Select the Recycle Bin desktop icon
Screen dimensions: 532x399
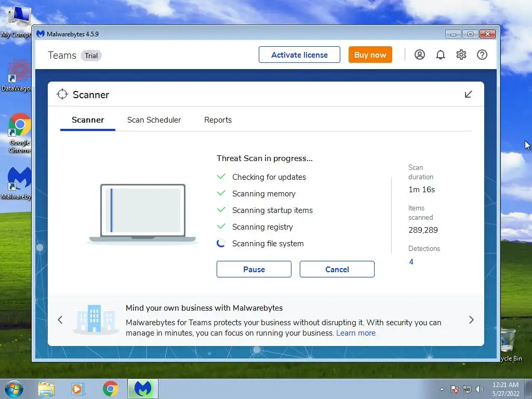tap(511, 344)
